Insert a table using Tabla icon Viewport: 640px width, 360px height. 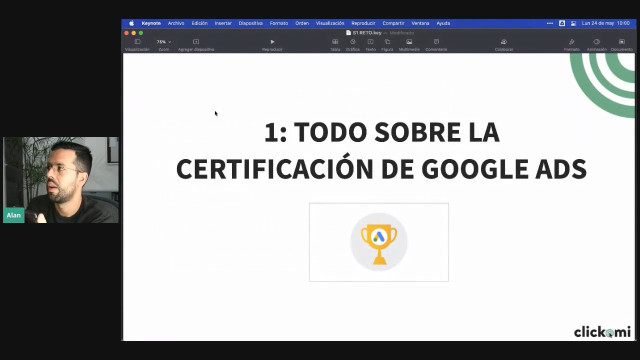[x=335, y=42]
